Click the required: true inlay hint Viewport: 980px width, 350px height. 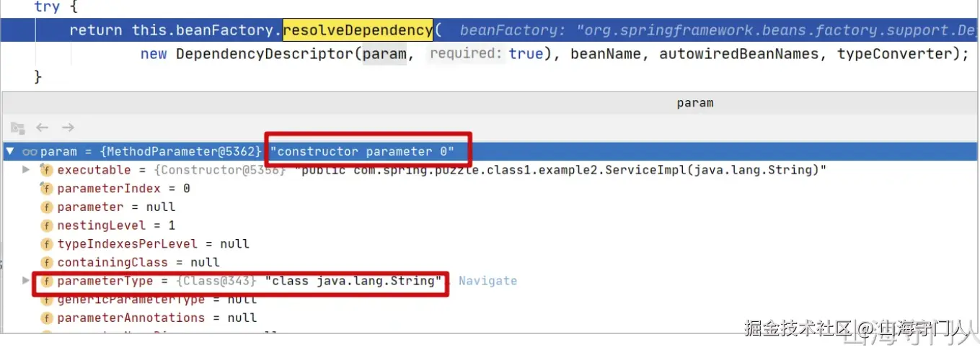(485, 54)
